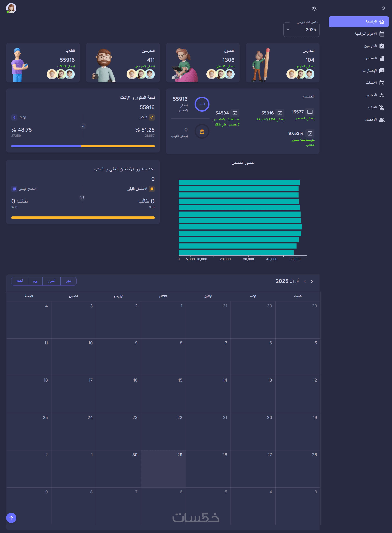The height and width of the screenshot is (533, 392).
Task: Click the المدرسين sidebar icon
Action: [382, 46]
